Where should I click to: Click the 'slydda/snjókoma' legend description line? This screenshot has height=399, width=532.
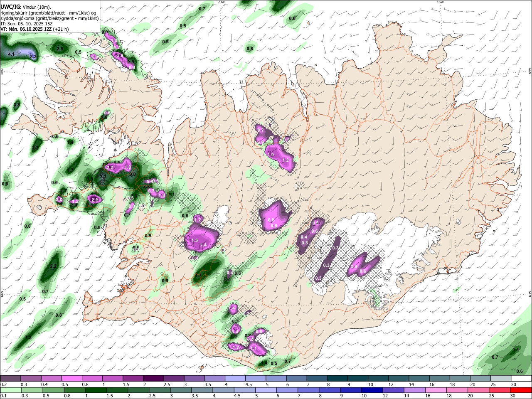tap(49, 18)
